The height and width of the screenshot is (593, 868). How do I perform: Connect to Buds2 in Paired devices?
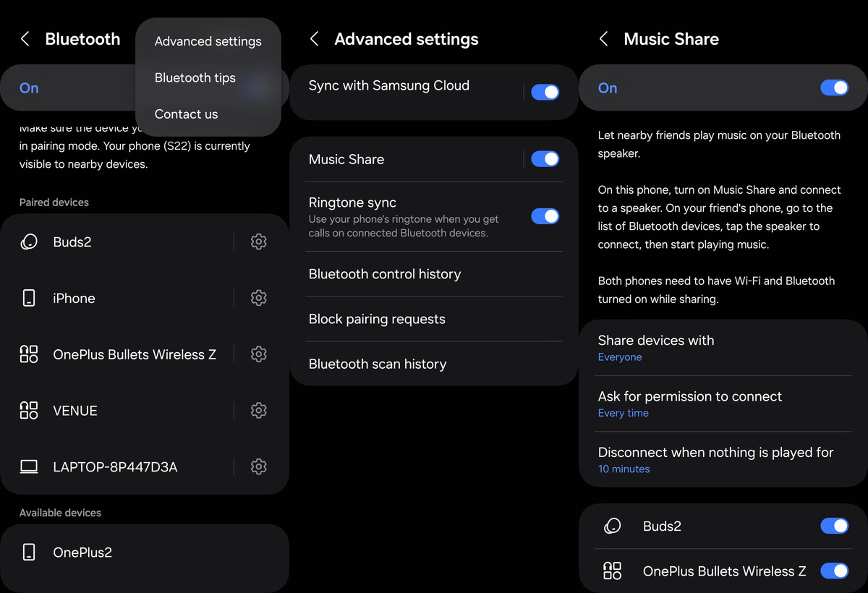[x=72, y=242]
